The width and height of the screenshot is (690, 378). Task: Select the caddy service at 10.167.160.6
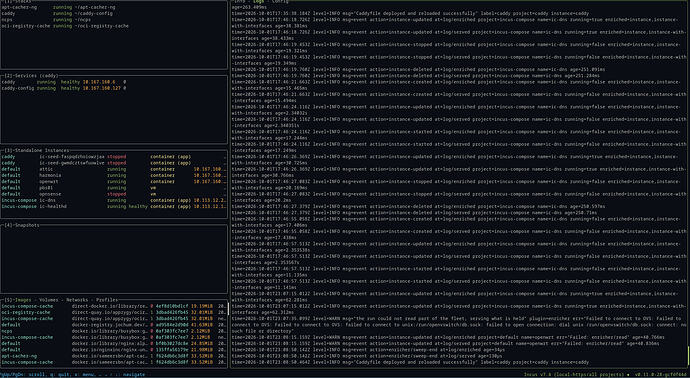click(114, 82)
